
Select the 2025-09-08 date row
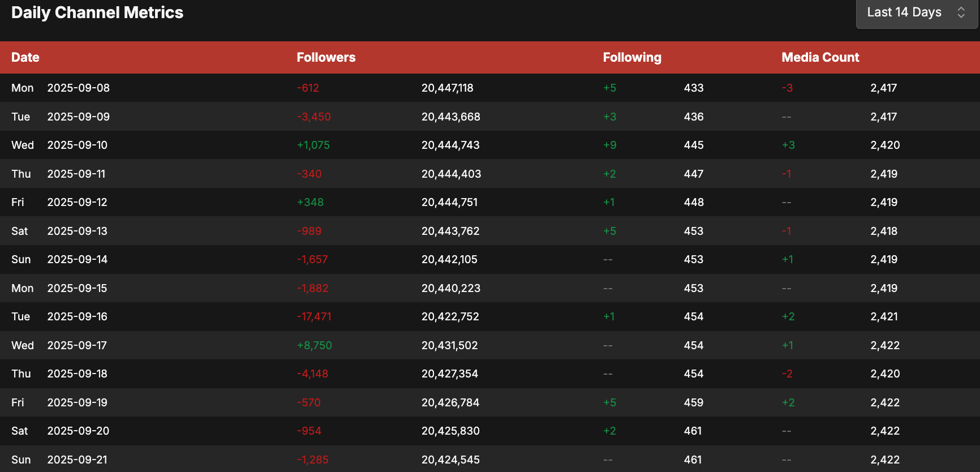pyautogui.click(x=78, y=88)
